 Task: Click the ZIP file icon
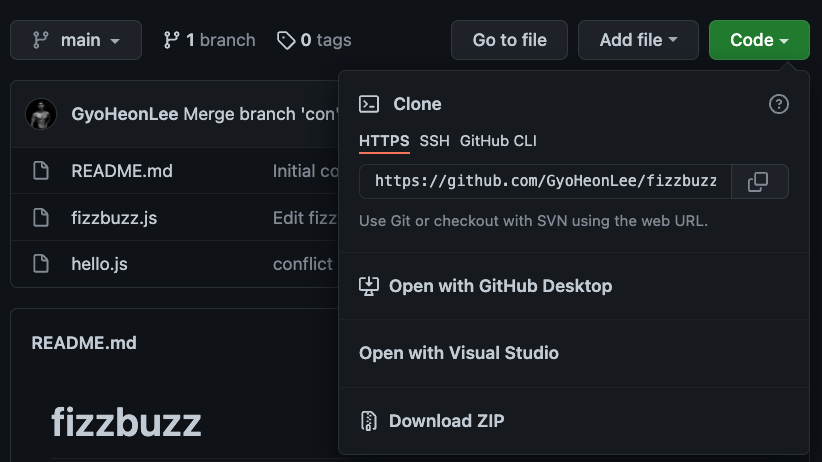point(369,421)
